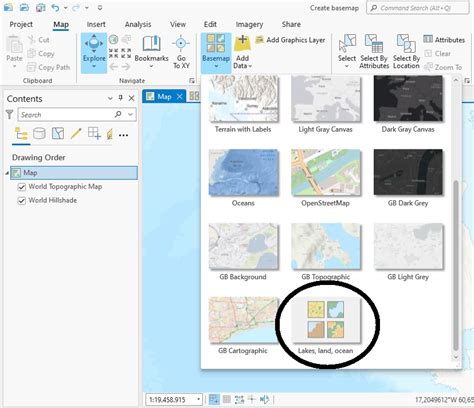The image size is (474, 408).
Task: Uncheck World Hillshade layer visibility
Action: tap(22, 201)
